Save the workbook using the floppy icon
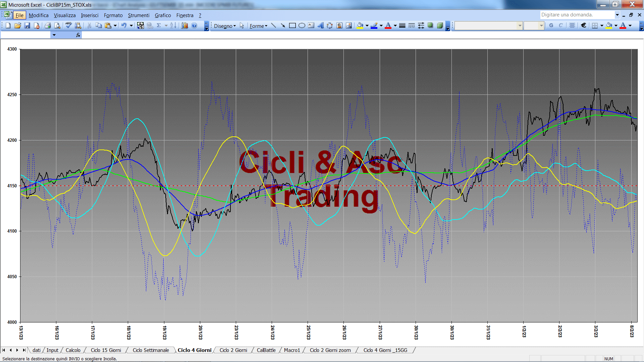 [27, 25]
